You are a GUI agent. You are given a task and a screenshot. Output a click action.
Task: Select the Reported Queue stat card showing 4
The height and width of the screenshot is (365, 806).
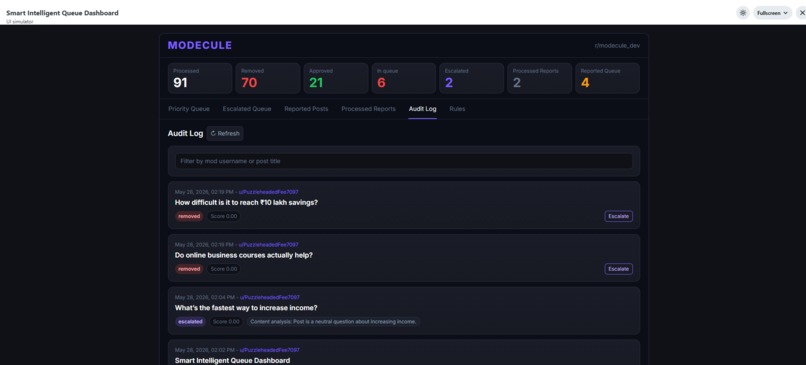point(607,78)
